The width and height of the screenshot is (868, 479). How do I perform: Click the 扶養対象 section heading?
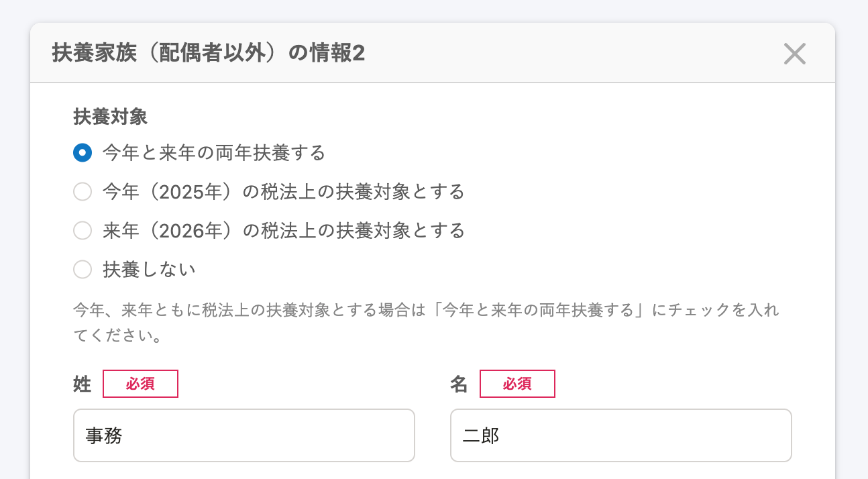110,117
